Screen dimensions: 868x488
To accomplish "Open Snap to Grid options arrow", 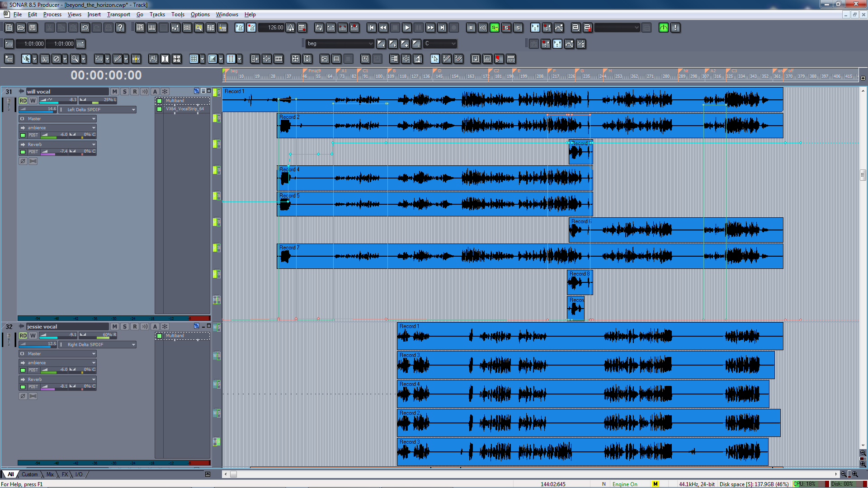I will tap(203, 59).
